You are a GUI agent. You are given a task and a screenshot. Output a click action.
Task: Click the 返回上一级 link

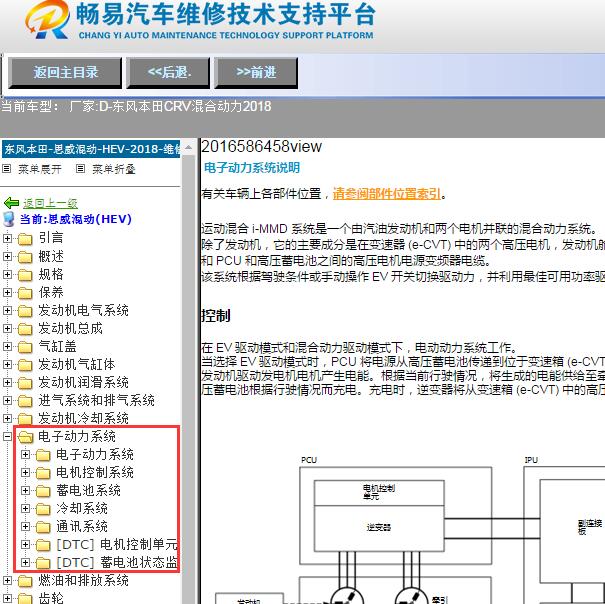click(50, 203)
